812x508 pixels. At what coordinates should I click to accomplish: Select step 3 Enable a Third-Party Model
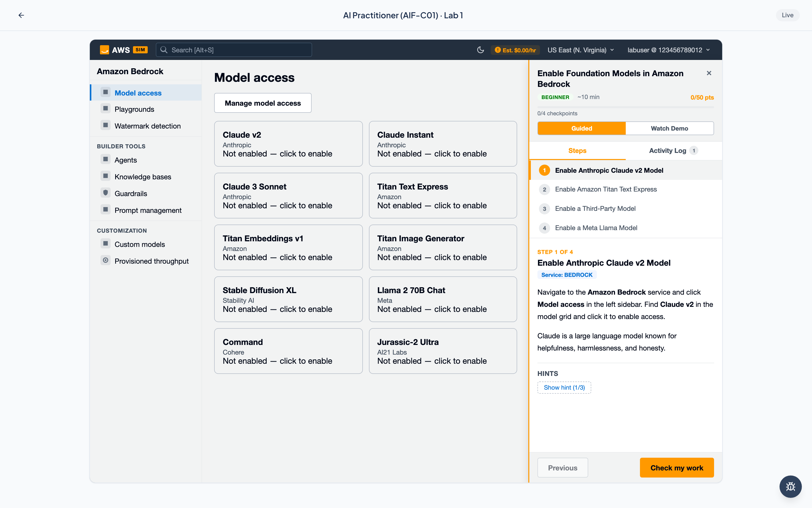[x=626, y=209]
